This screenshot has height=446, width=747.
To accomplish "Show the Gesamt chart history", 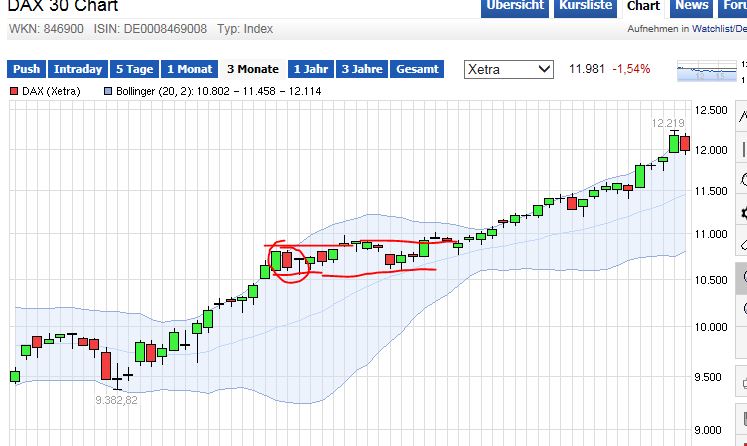I will pyautogui.click(x=417, y=69).
